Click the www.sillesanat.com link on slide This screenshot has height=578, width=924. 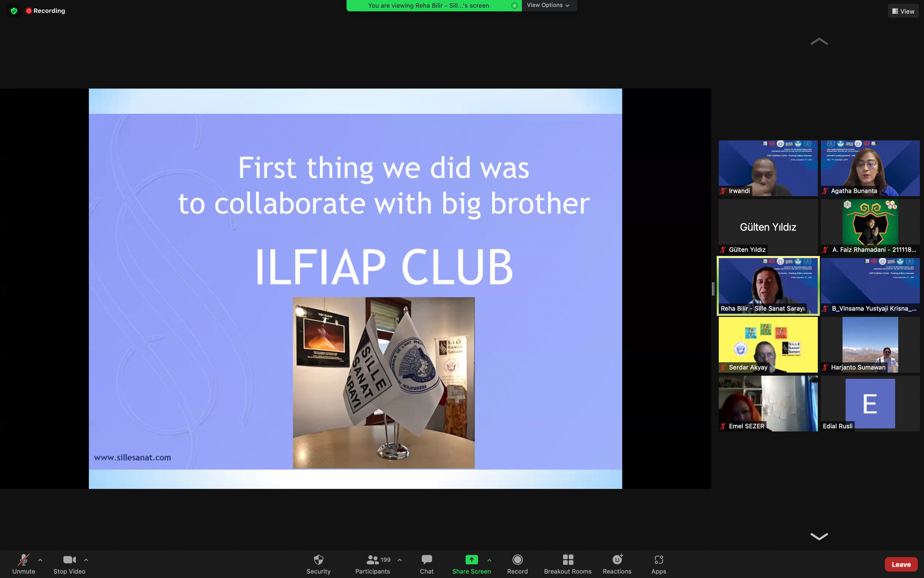tap(133, 457)
